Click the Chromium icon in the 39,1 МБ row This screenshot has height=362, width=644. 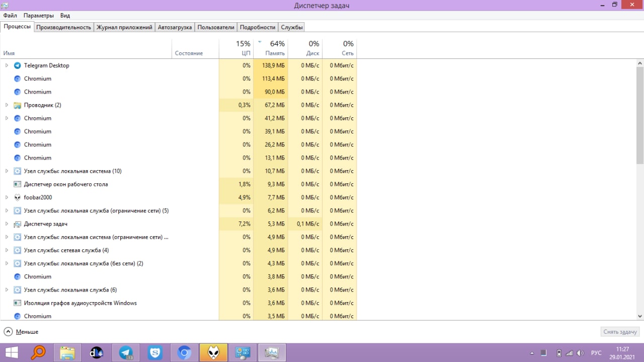[x=18, y=131]
